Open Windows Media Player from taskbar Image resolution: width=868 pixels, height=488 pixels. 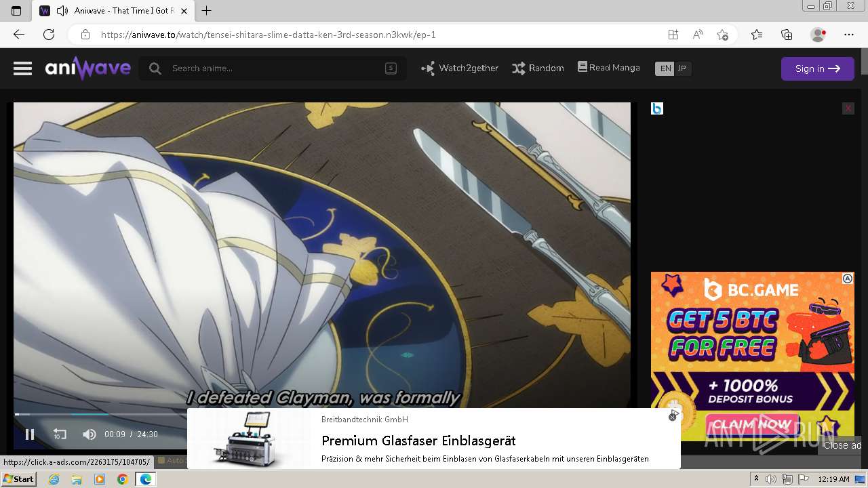click(x=100, y=479)
